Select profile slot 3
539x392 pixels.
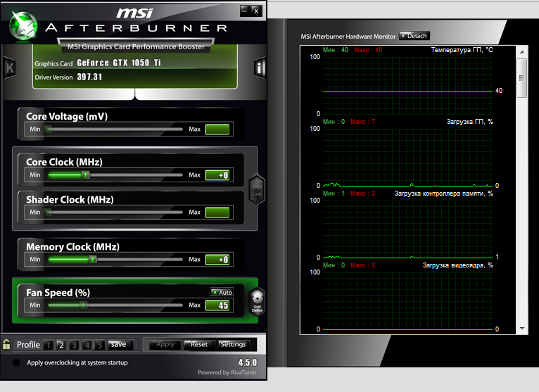tap(74, 345)
